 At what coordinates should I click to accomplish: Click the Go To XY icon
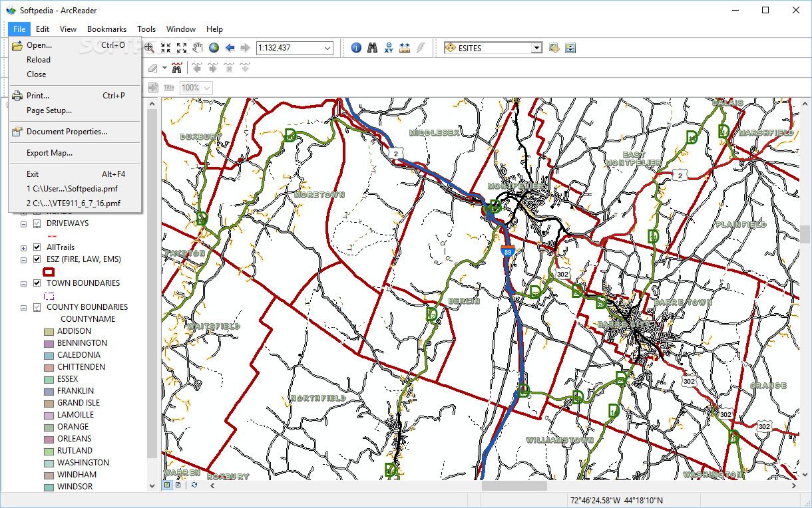[x=388, y=48]
